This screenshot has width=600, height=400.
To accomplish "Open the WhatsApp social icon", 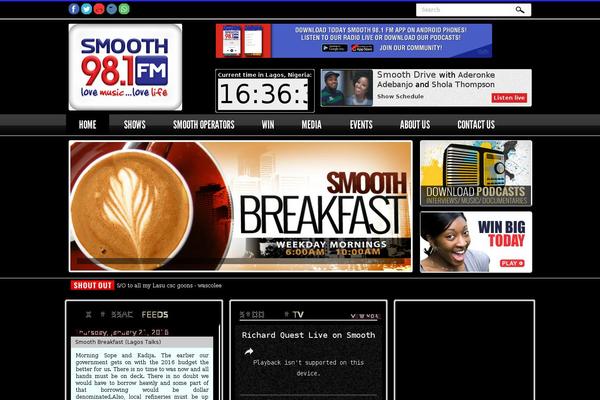I will click(x=124, y=9).
